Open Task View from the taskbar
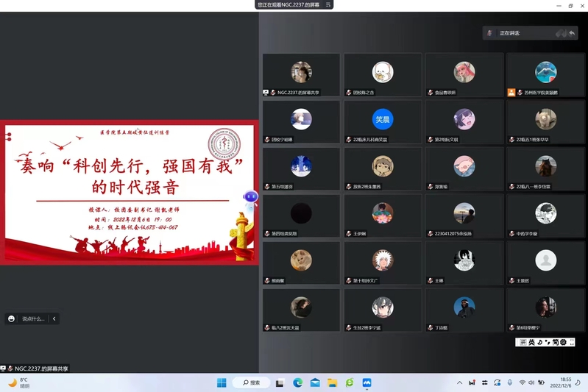 (x=280, y=382)
